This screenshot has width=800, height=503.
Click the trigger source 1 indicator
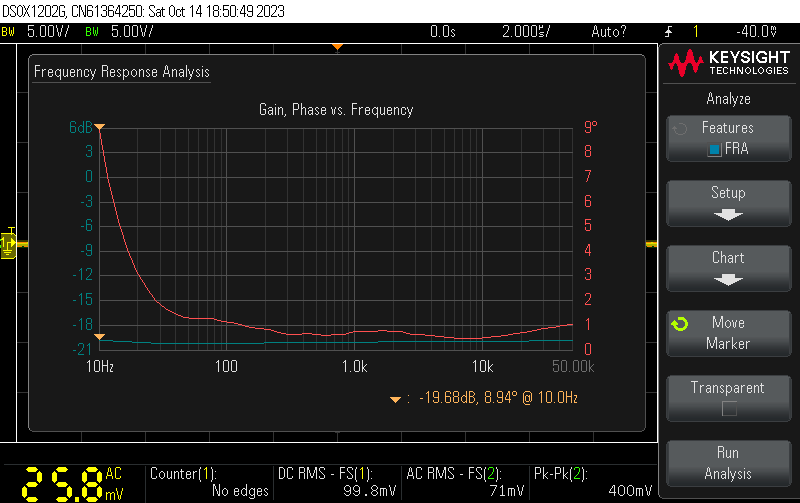[x=695, y=32]
